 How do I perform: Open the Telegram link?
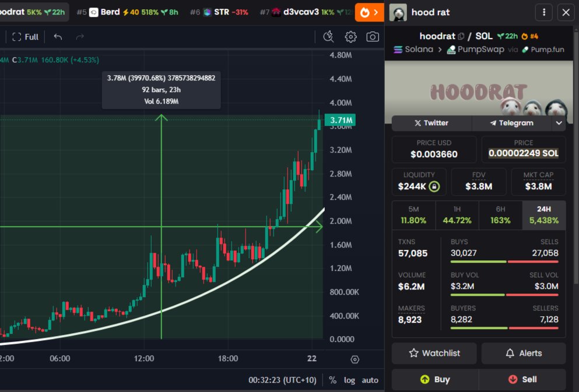512,123
